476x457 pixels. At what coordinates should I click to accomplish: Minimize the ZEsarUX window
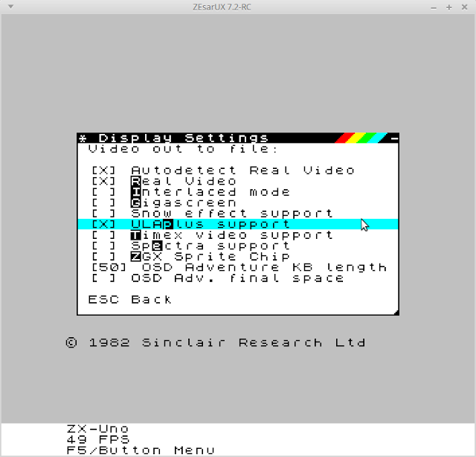[x=434, y=7]
